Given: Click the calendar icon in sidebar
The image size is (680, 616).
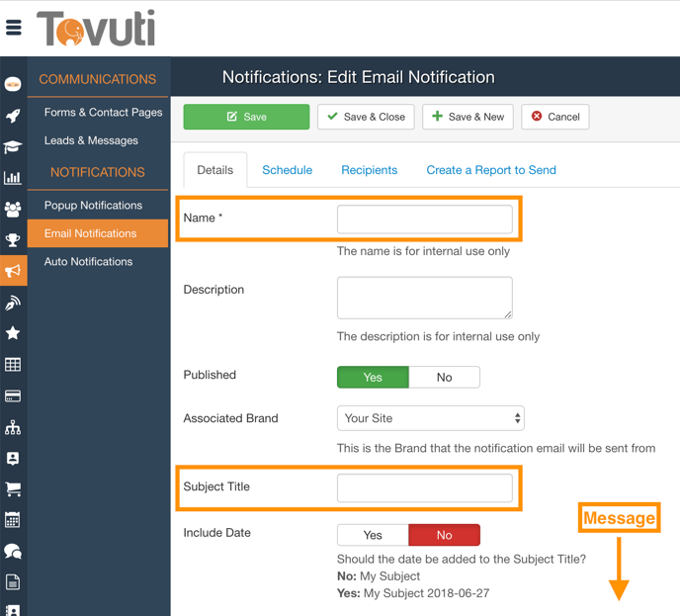Looking at the screenshot, I should (13, 520).
